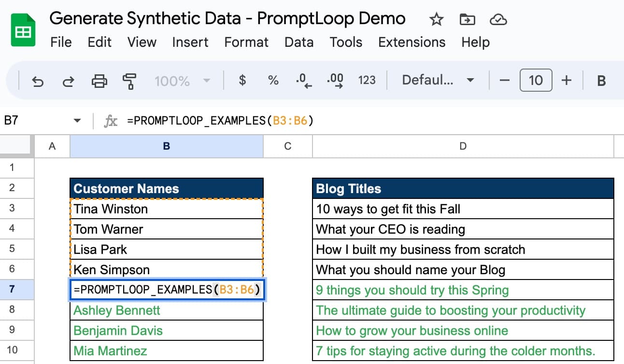The image size is (624, 364).
Task: Activate the paint format tool
Action: coord(129,81)
